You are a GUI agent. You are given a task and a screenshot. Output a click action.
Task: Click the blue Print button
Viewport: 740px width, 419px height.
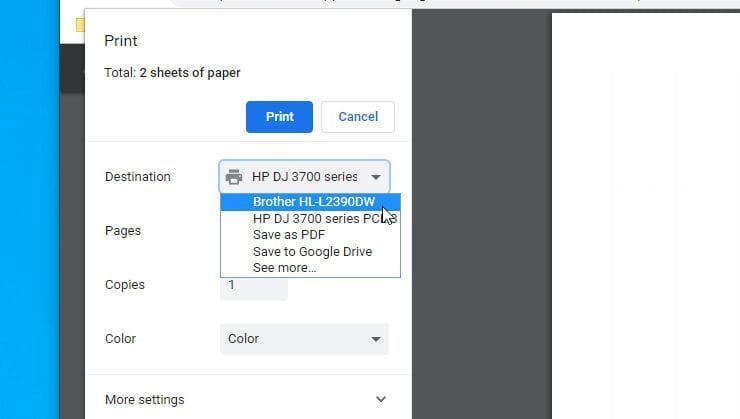click(x=279, y=117)
